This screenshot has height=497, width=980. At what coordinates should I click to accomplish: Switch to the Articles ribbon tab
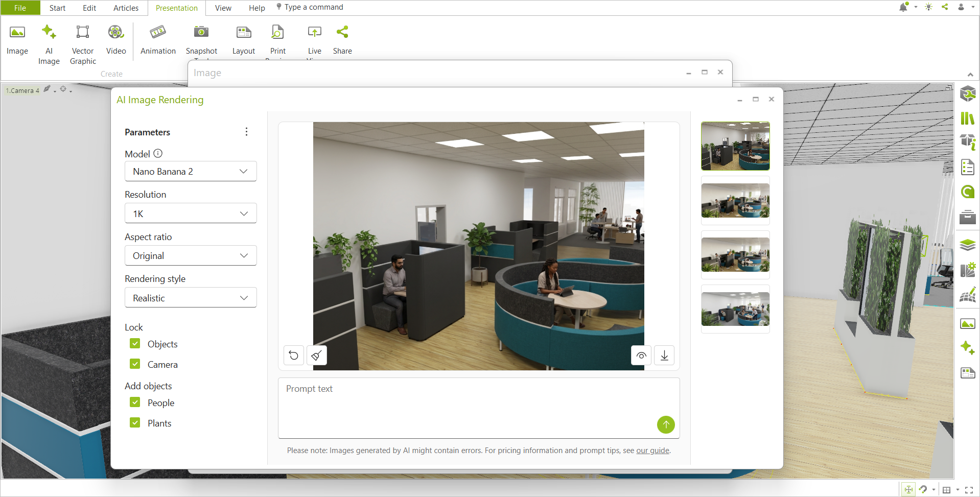click(x=126, y=8)
